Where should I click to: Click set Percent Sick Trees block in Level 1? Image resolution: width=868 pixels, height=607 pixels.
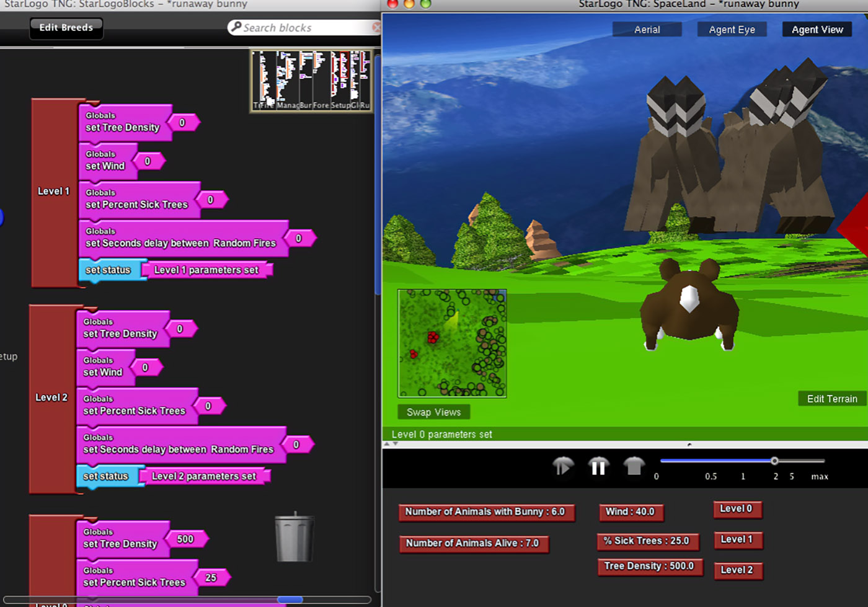pos(138,199)
